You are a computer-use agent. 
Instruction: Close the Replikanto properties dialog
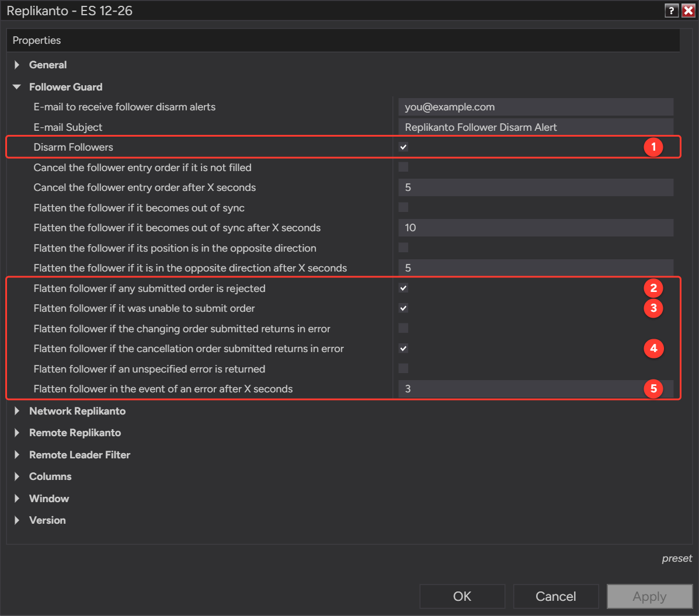coord(688,11)
